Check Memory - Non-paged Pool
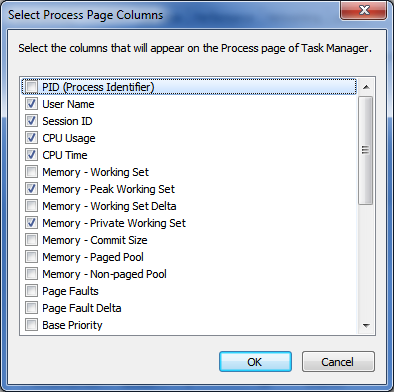Screen dimensions: 394x392 (x=31, y=274)
